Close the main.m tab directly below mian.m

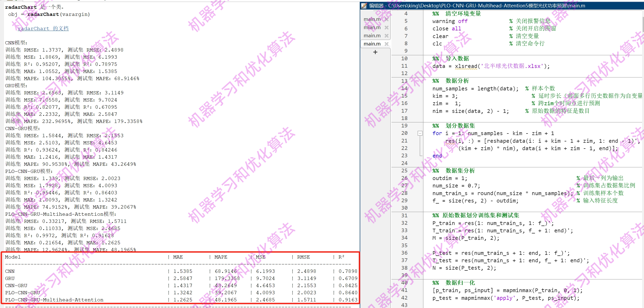coord(386,36)
